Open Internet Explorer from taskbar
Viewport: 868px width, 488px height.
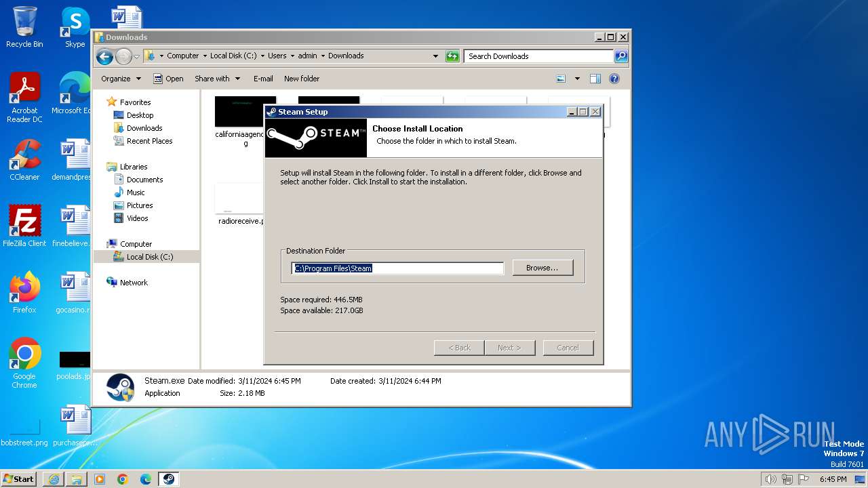pos(54,479)
